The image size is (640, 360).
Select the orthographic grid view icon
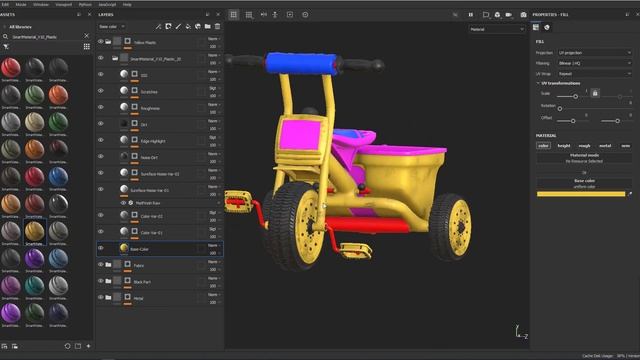249,15
